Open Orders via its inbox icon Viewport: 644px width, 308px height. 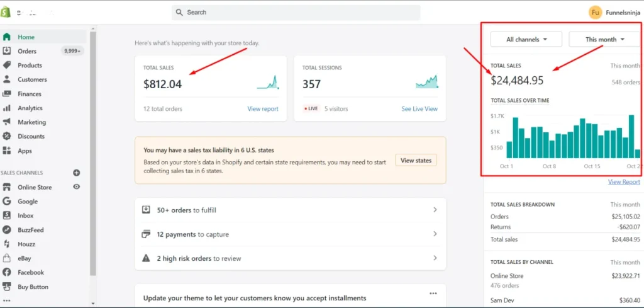pos(6,51)
